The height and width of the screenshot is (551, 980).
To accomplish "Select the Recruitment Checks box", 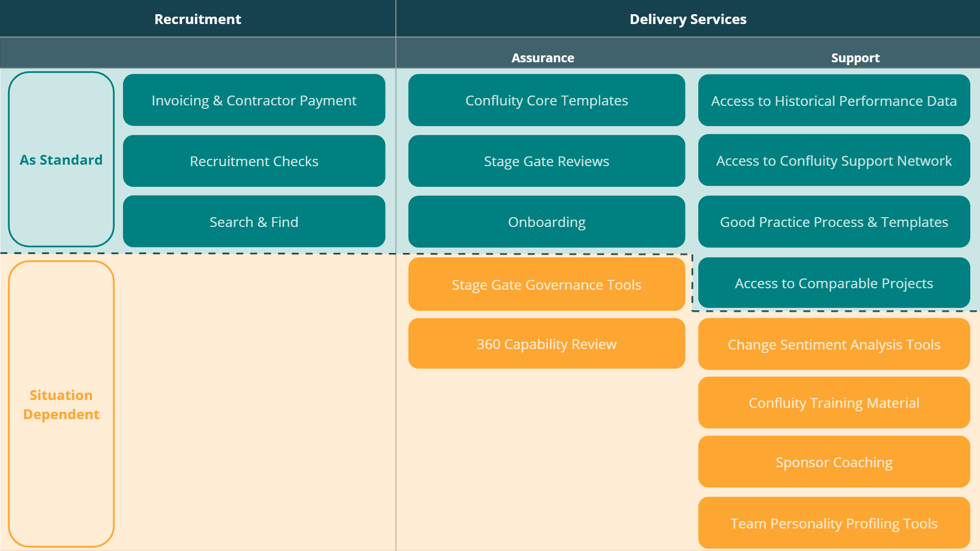I will click(254, 161).
